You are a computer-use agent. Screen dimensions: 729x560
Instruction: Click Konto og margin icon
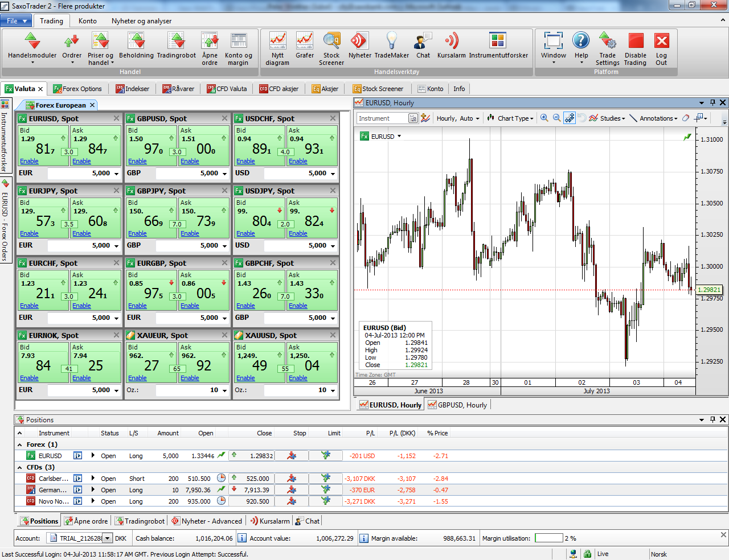[239, 48]
